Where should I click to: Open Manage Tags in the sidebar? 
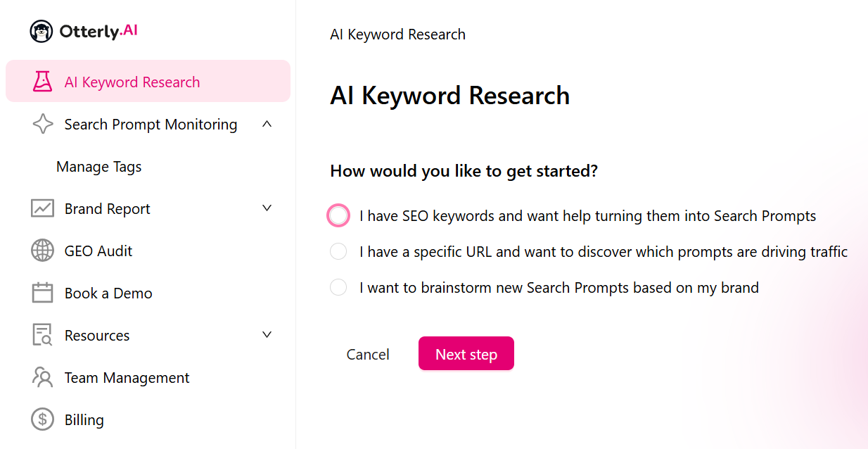(x=98, y=167)
